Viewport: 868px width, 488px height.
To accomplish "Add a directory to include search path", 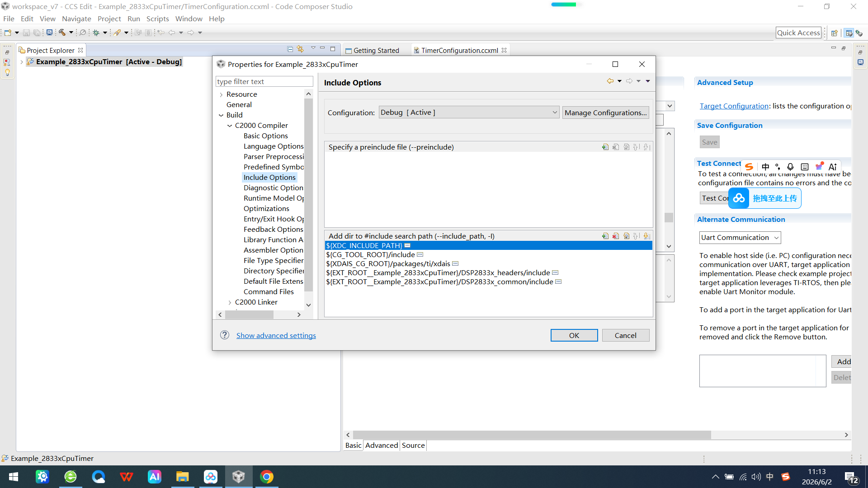I will click(605, 236).
